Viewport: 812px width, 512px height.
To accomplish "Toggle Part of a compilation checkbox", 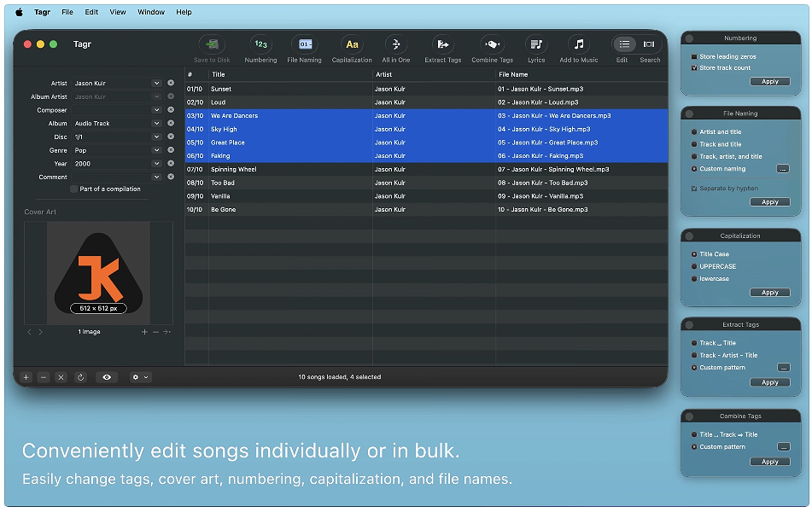I will (x=74, y=189).
